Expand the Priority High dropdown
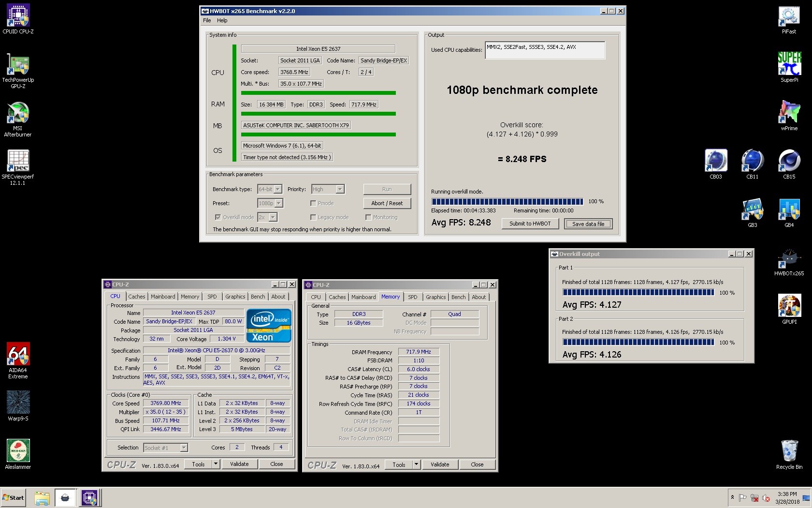Screen dimensions: 812x508 point(340,189)
